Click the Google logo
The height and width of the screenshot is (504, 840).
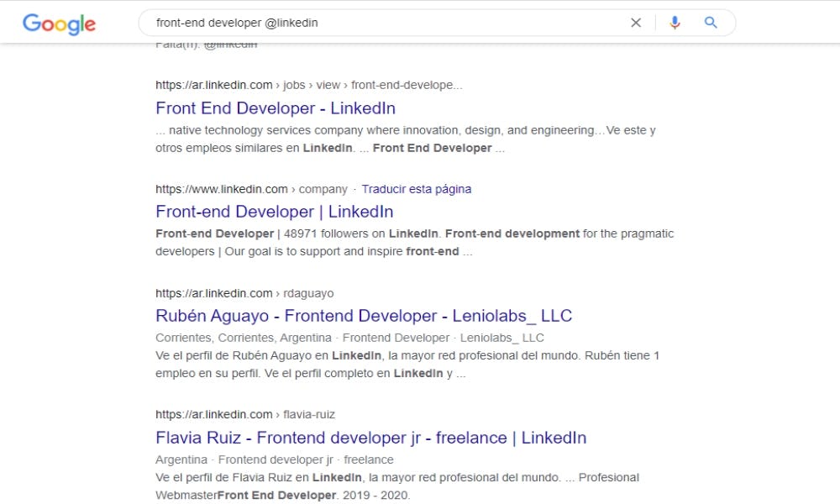tap(59, 24)
